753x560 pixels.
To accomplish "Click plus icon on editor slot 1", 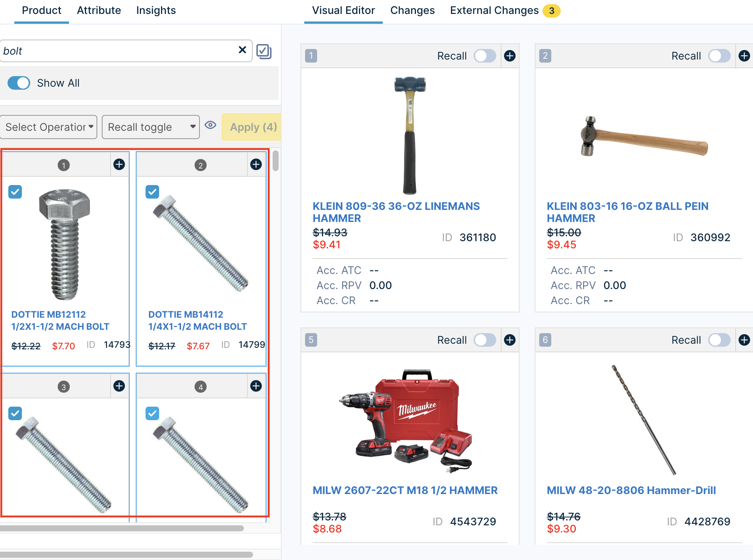I will click(x=510, y=56).
